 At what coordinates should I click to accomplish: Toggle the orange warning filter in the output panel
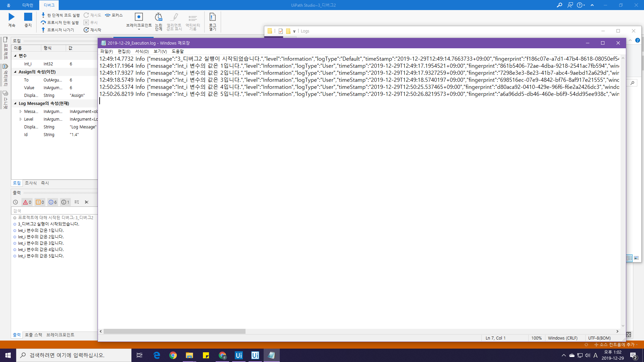click(x=40, y=202)
